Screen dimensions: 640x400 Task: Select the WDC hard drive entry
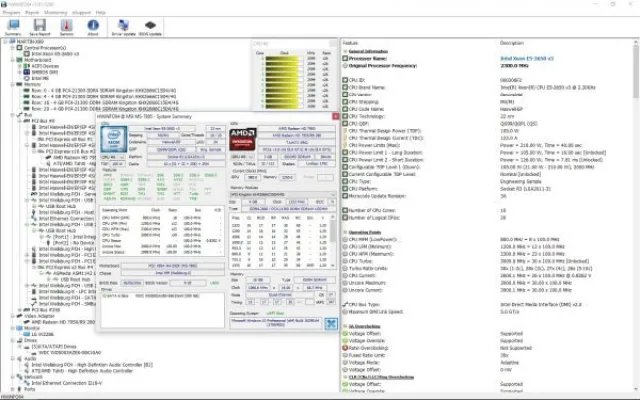click(x=69, y=353)
